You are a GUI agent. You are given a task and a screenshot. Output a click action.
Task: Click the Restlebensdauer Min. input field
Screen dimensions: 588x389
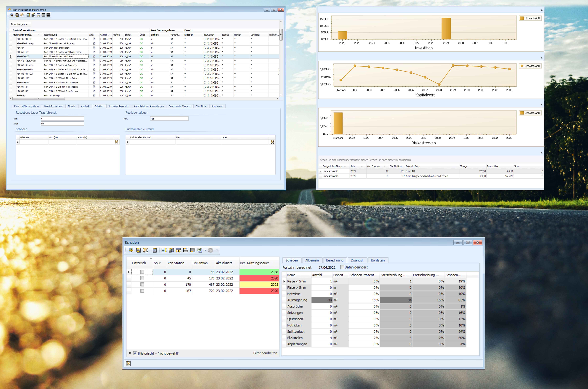[x=169, y=119]
